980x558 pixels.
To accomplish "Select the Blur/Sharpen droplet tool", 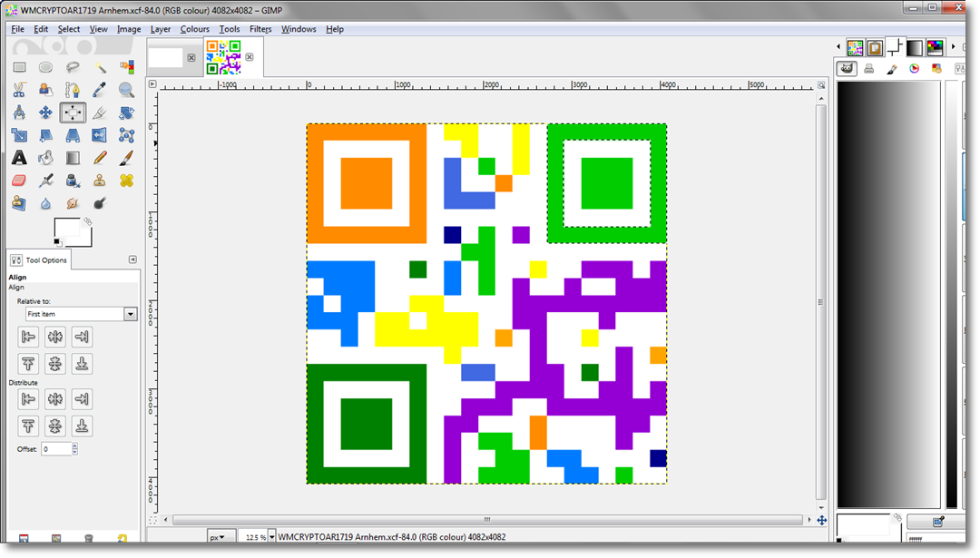I will click(45, 203).
